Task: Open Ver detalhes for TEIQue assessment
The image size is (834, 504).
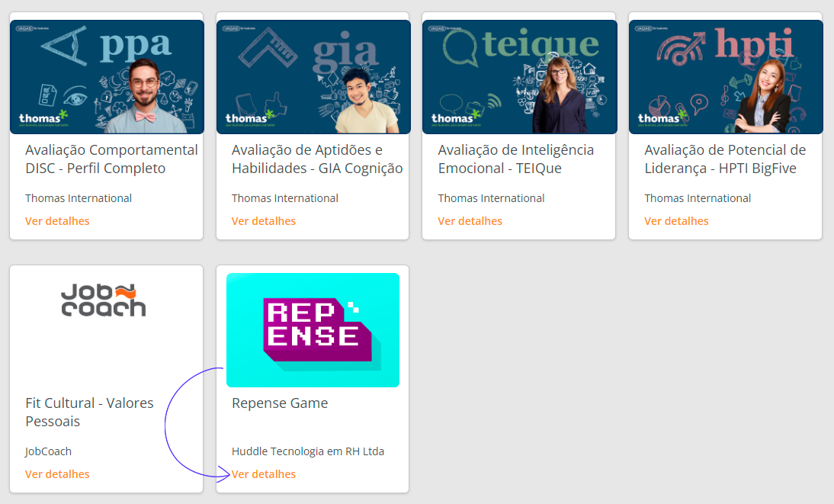Action: [470, 221]
